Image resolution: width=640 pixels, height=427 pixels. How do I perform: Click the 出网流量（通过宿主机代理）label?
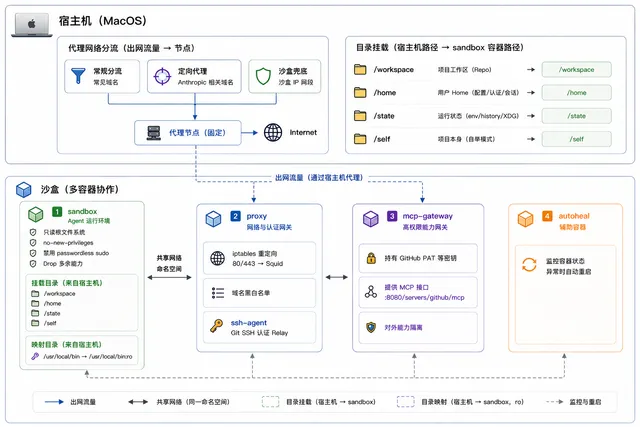pos(319,178)
